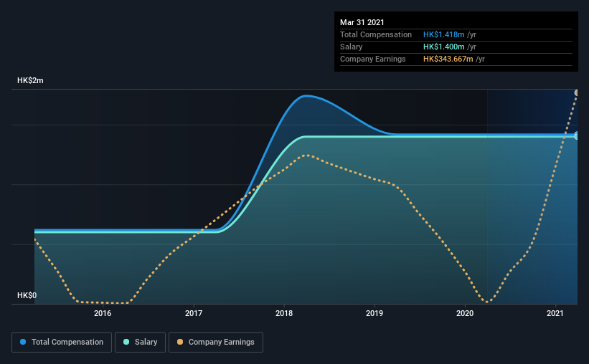The height and width of the screenshot is (364, 589).
Task: Click the 2021 x-axis label
Action: 555,313
